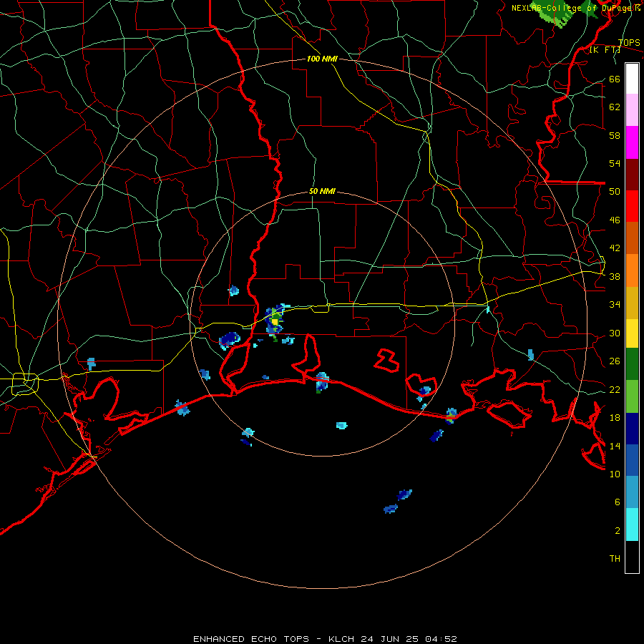Click the 'TOPS' legend title
Screen dimensions: 644x644
[629, 43]
